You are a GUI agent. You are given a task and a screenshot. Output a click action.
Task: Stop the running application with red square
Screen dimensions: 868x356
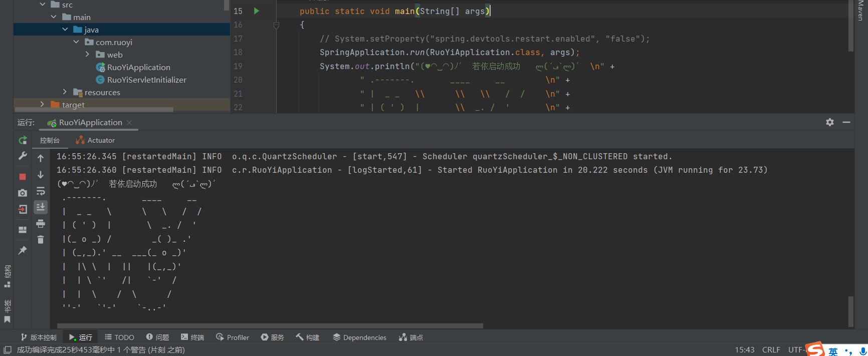click(23, 176)
